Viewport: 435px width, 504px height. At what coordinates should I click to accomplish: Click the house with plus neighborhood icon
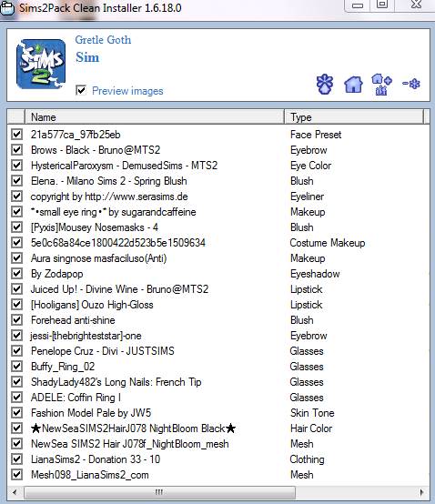click(x=381, y=85)
